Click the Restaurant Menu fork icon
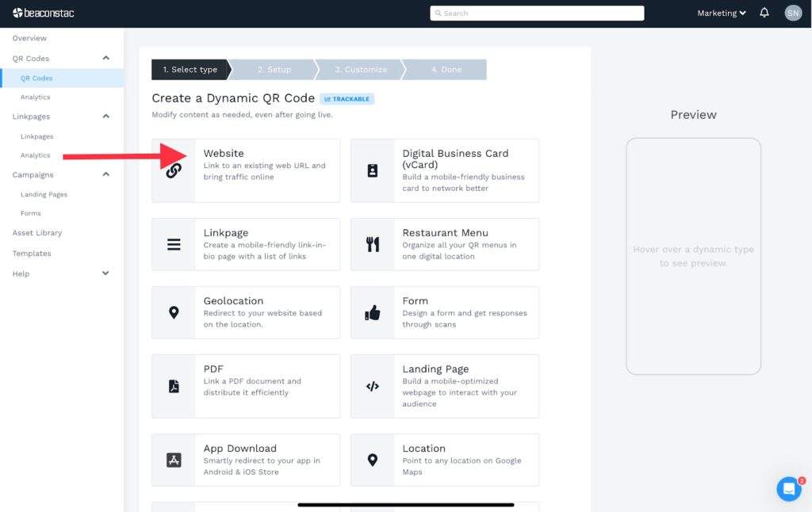The image size is (812, 512). click(x=373, y=243)
